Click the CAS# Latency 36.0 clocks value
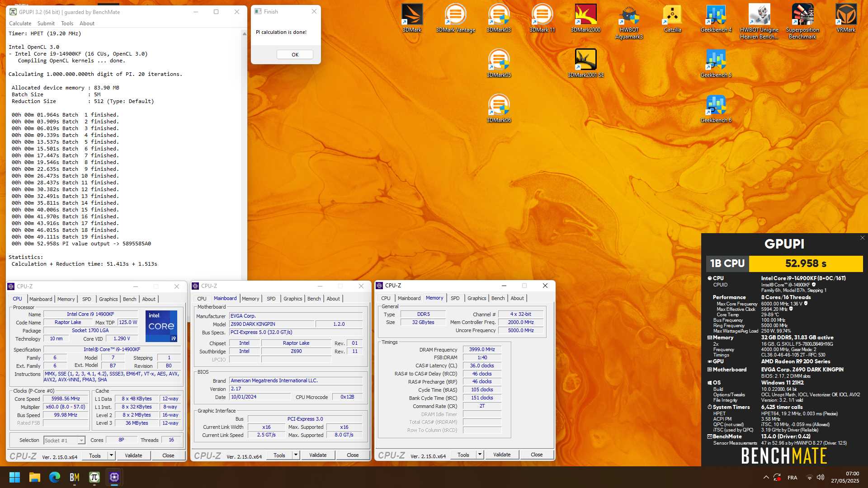Viewport: 868px width, 488px height. pos(482,366)
